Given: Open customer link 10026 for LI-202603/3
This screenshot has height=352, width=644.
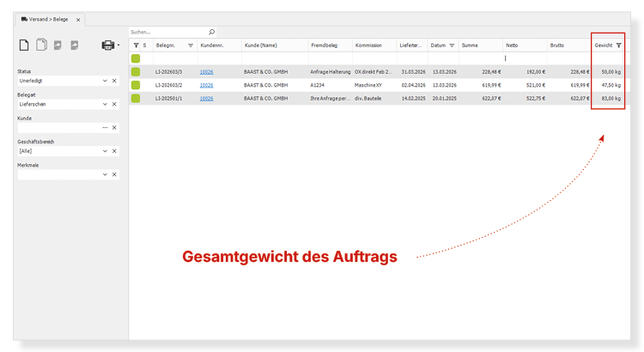Looking at the screenshot, I should (x=206, y=72).
